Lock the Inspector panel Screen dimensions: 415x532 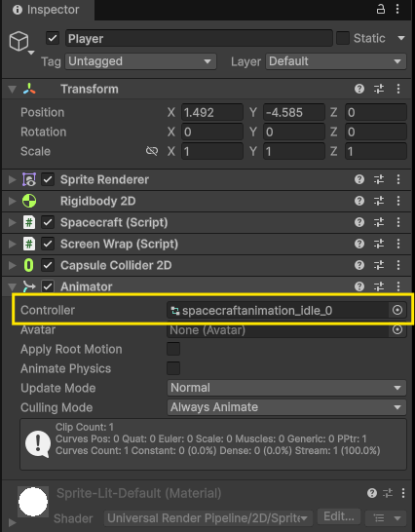(x=381, y=9)
